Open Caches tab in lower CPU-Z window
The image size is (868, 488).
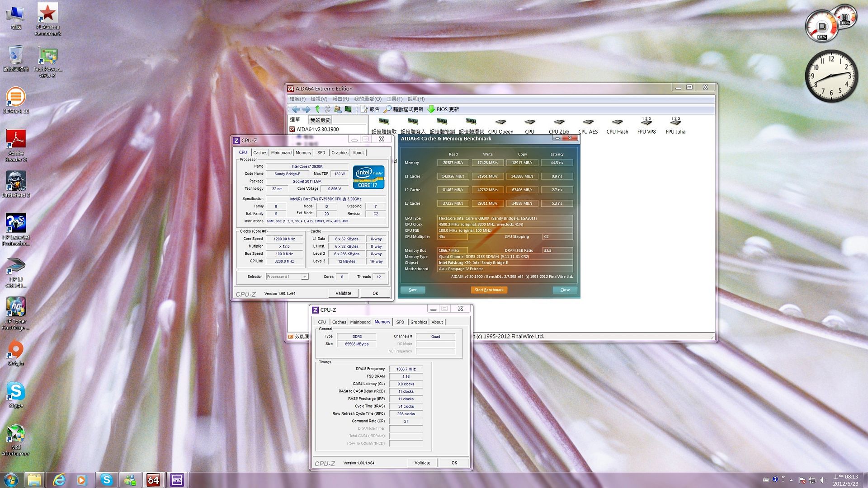tap(339, 322)
